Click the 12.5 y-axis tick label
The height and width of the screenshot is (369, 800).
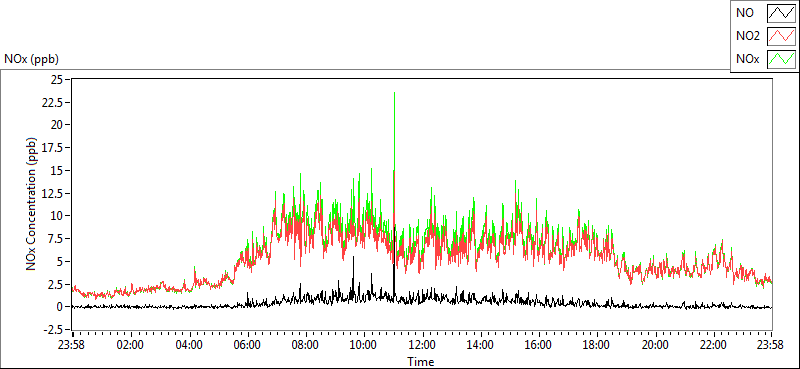[52, 193]
